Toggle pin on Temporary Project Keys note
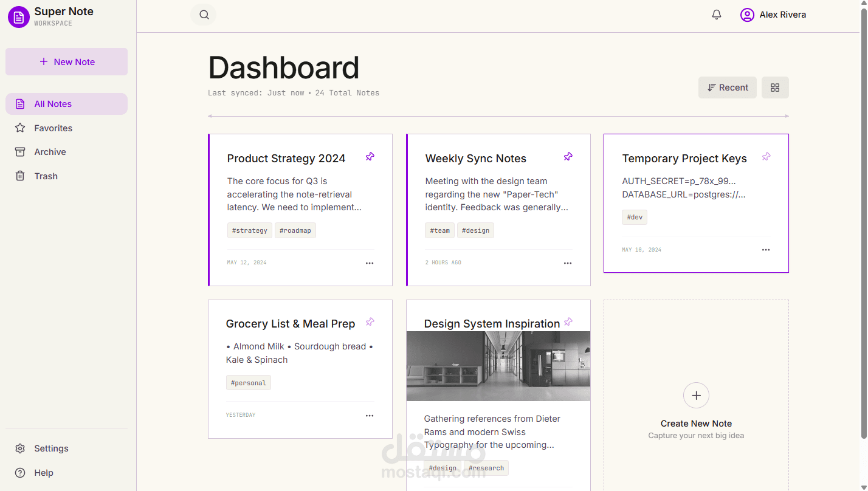This screenshot has width=868, height=491. 766,157
